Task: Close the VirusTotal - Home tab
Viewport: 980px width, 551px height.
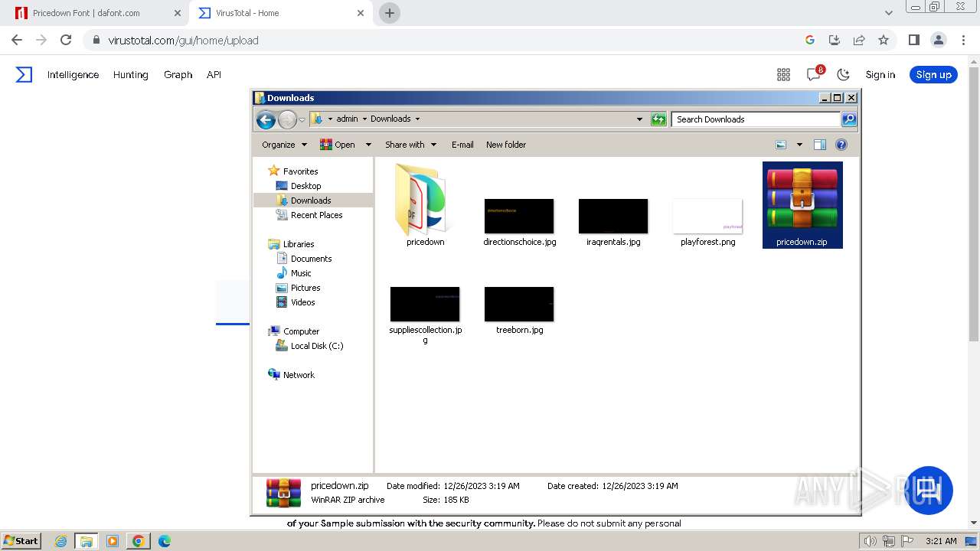Action: [360, 13]
